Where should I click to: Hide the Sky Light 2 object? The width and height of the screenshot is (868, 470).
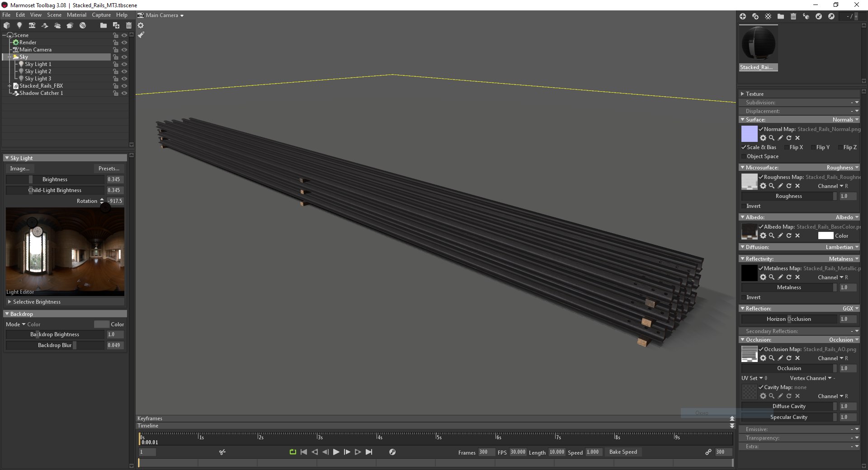point(124,71)
